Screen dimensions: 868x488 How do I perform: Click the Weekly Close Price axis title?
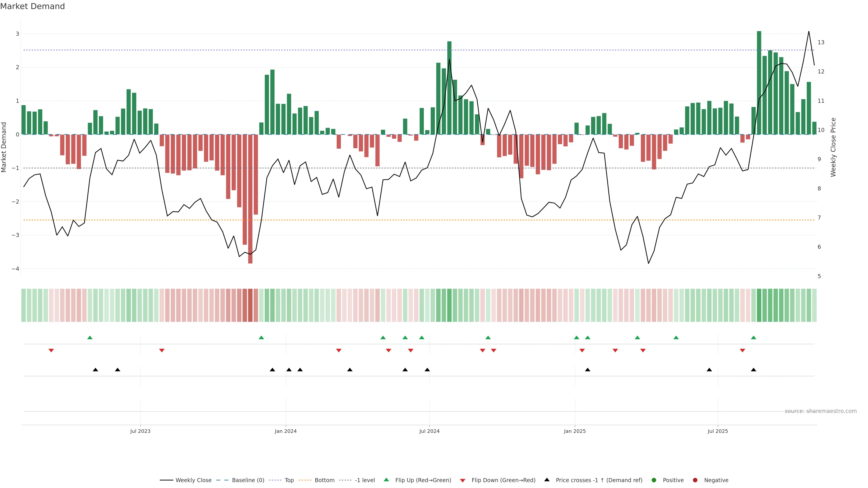(x=833, y=147)
